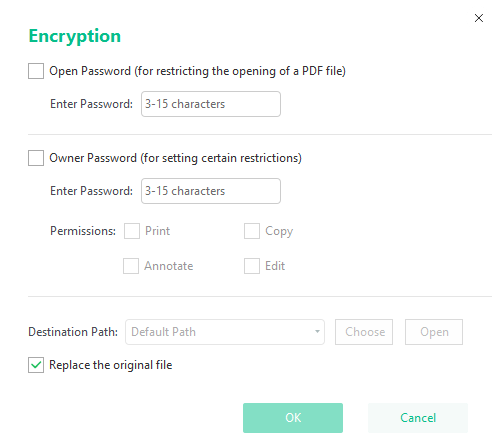Click the 'Open Password (for restricting the opening...)' label
This screenshot has width=492, height=447.
pyautogui.click(x=198, y=71)
